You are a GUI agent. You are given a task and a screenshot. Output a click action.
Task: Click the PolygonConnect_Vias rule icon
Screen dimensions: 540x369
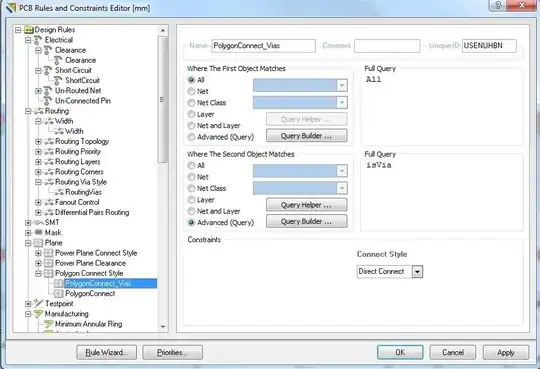tap(59, 284)
